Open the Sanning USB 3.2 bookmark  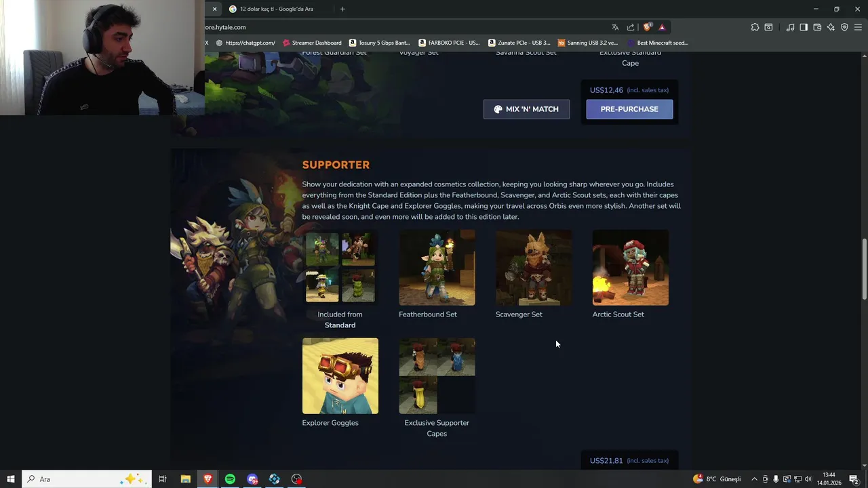(x=588, y=43)
